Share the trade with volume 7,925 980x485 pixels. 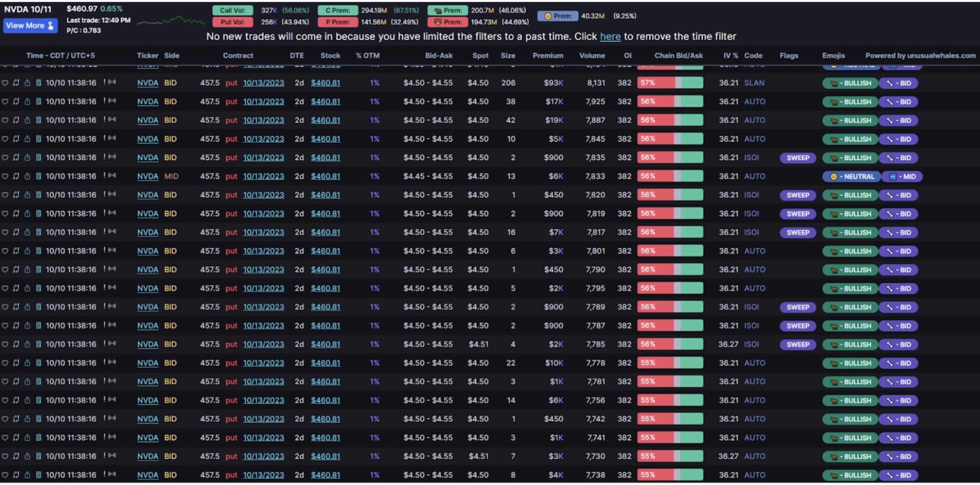27,102
